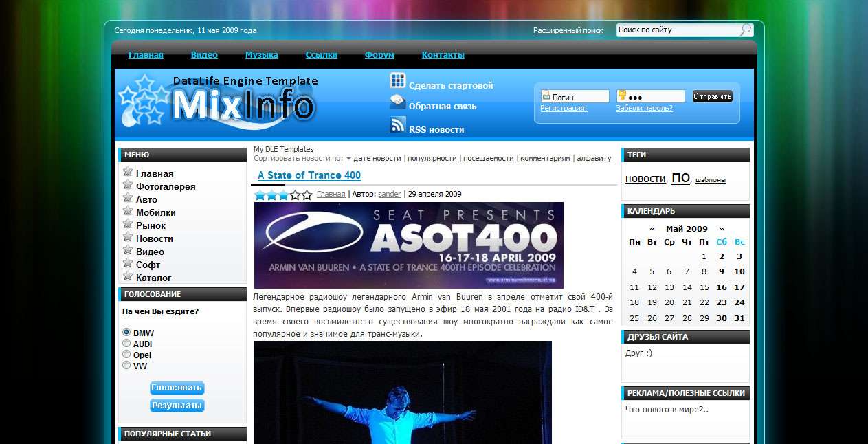
Task: Click star icon beside 'Каталог'
Action: [128, 276]
